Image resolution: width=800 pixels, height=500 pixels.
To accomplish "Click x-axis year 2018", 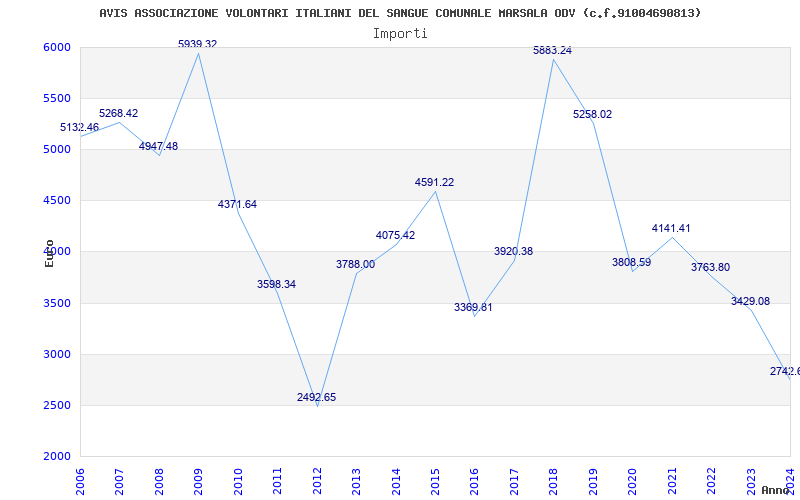I will point(554,481).
